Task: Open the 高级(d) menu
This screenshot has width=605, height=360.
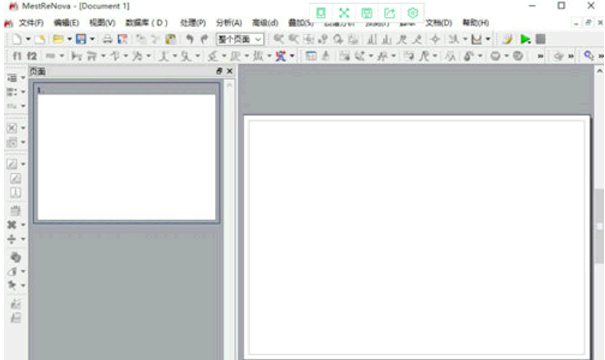Action: pos(265,23)
